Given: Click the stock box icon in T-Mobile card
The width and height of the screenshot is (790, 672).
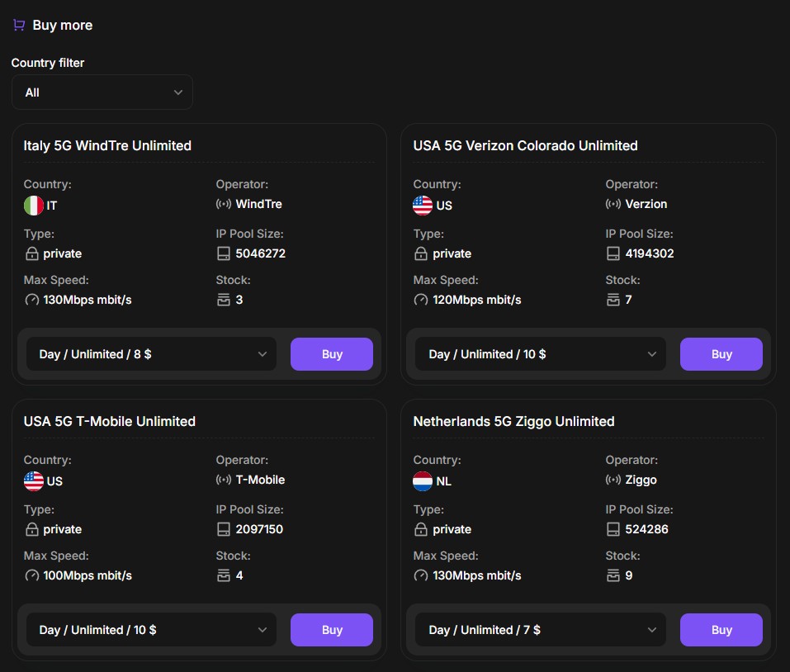Looking at the screenshot, I should [x=224, y=575].
